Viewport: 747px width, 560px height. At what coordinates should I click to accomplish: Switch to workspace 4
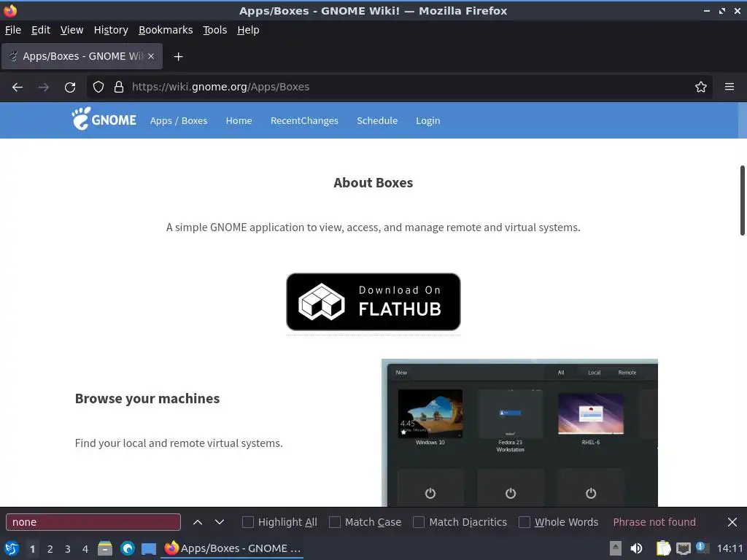(x=85, y=549)
